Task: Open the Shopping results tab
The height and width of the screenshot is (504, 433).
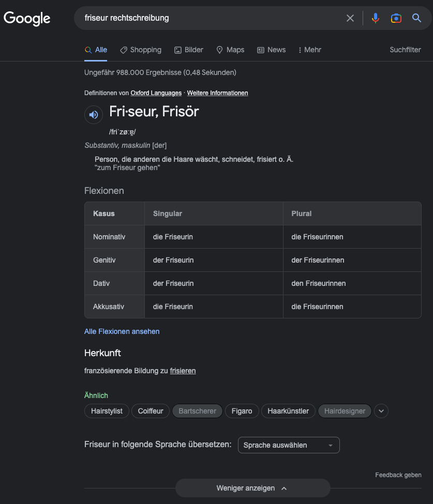Action: click(x=141, y=50)
